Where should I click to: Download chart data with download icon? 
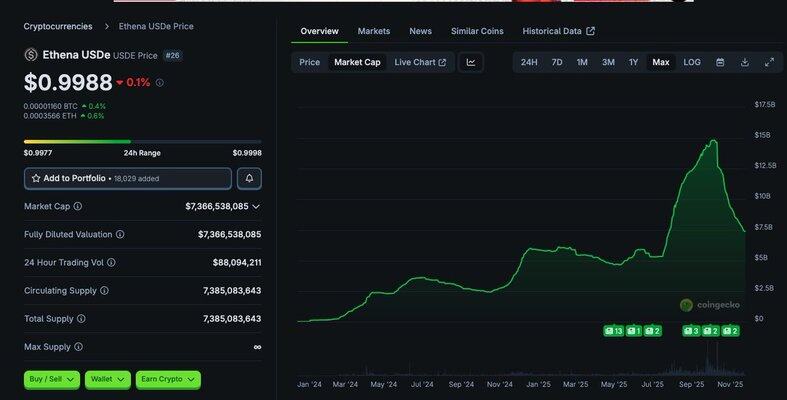(x=745, y=62)
